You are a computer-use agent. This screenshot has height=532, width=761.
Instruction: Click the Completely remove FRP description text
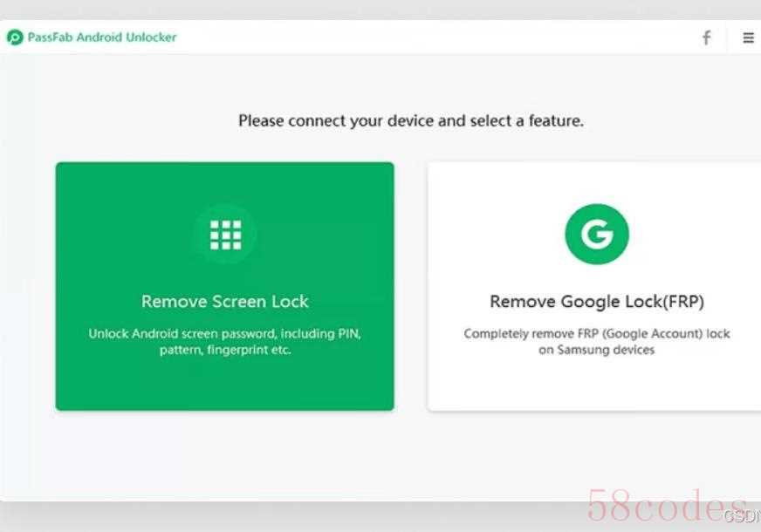click(x=596, y=341)
